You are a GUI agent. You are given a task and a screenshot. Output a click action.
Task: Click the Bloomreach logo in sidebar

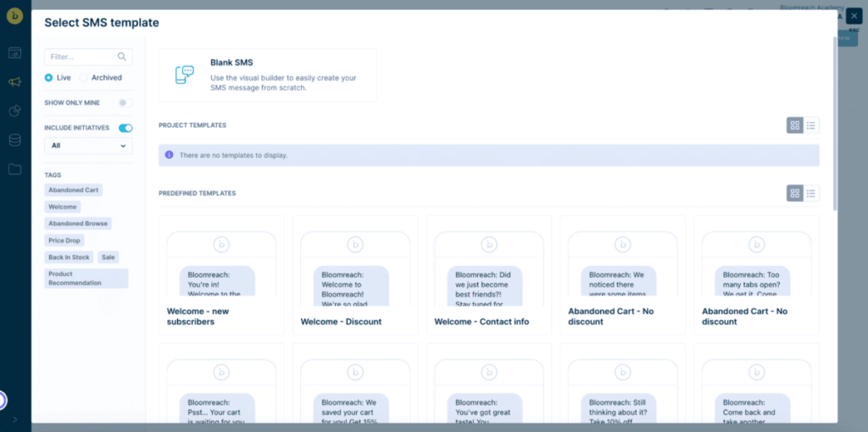[x=14, y=16]
